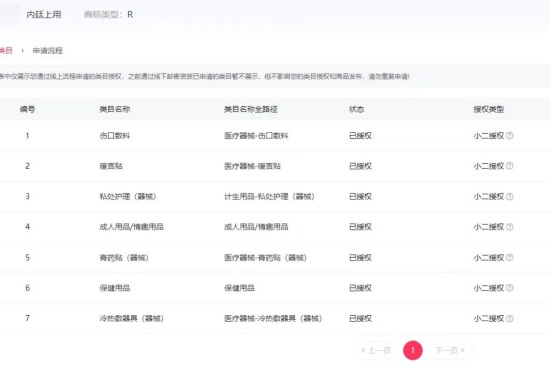This screenshot has width=550, height=376.
Task: Click help icon in 保健用品 row
Action: click(x=510, y=288)
